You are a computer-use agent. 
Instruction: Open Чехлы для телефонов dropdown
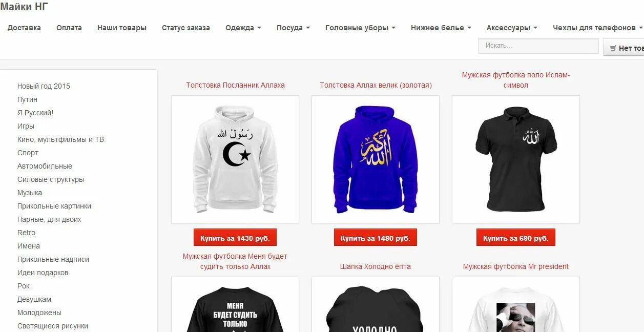597,28
